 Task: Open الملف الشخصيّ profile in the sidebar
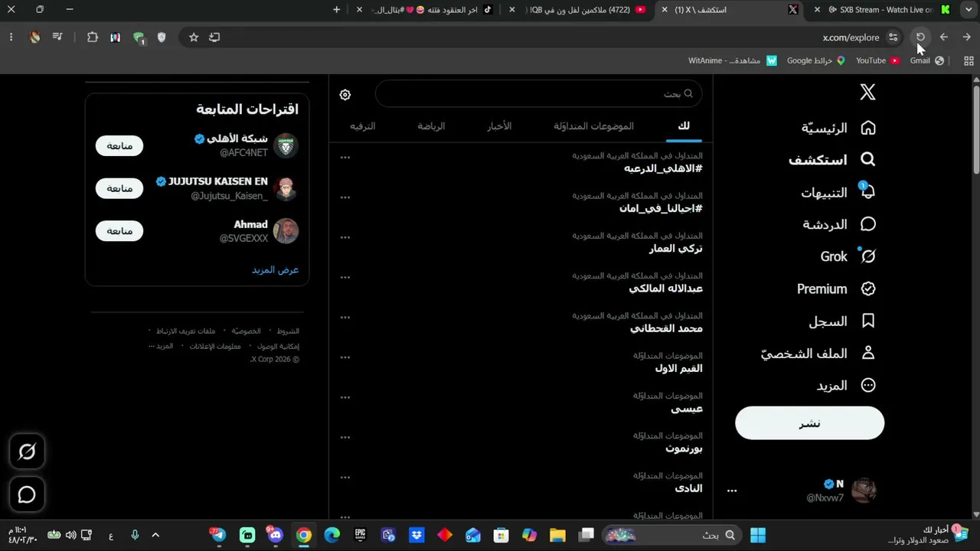pos(818,354)
